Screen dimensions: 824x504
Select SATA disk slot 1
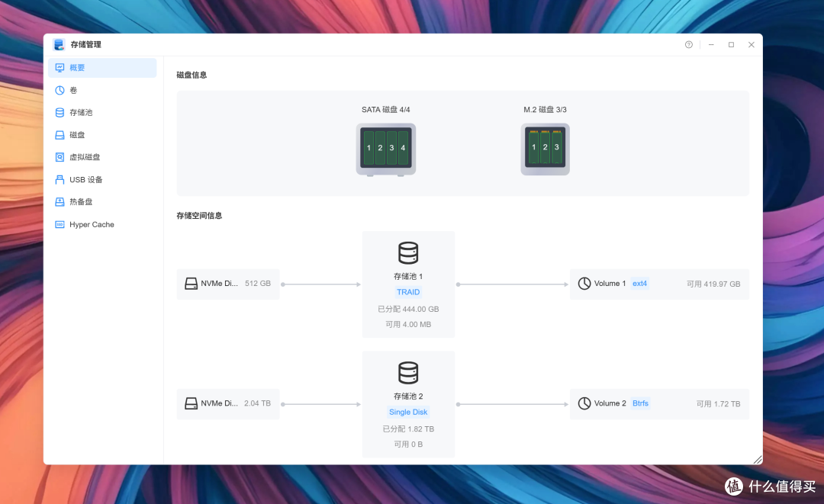369,147
